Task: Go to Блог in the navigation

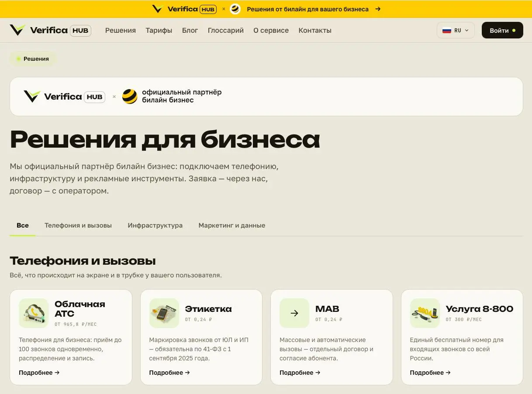Action: (x=190, y=31)
